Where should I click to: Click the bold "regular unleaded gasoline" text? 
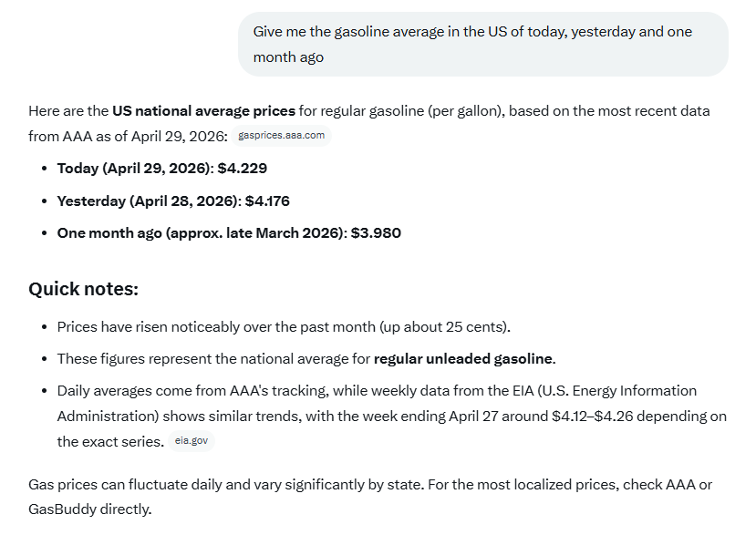463,359
